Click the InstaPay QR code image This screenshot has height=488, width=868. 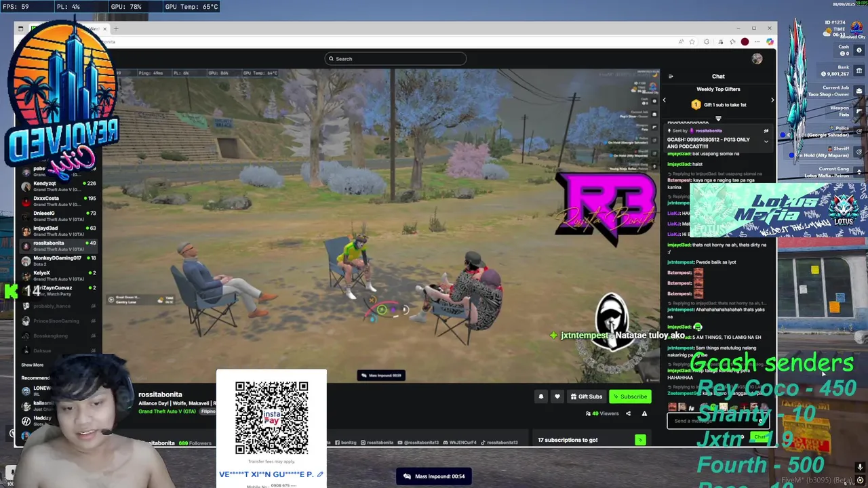(271, 418)
